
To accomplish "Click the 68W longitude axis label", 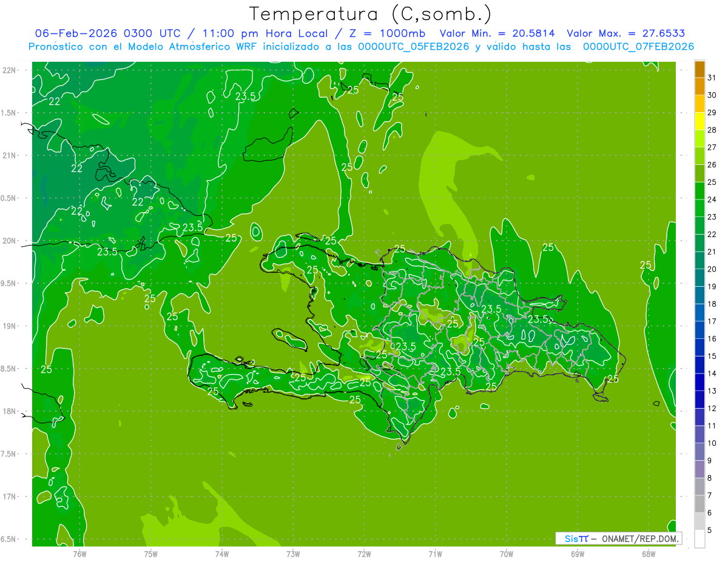I will 649,554.
